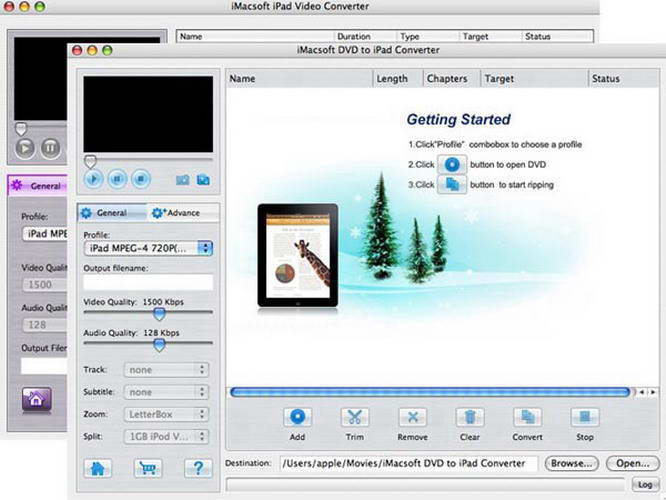
Task: Take a snapshot with camera icon
Action: click(x=183, y=180)
